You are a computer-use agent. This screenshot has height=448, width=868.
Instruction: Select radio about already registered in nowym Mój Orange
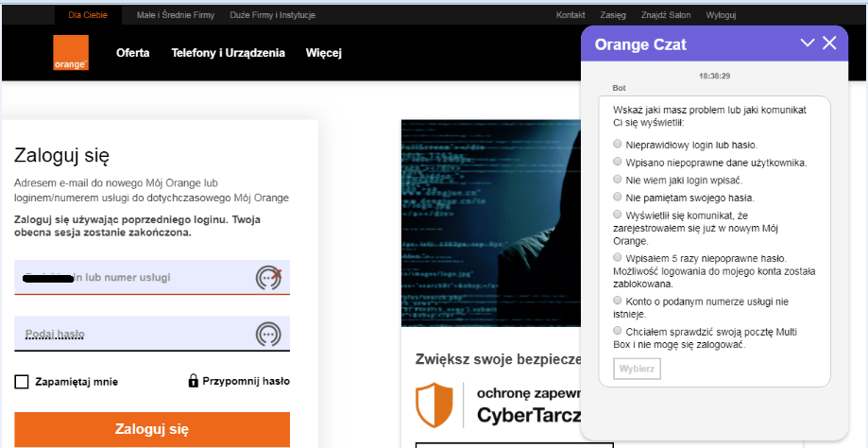pos(617,215)
